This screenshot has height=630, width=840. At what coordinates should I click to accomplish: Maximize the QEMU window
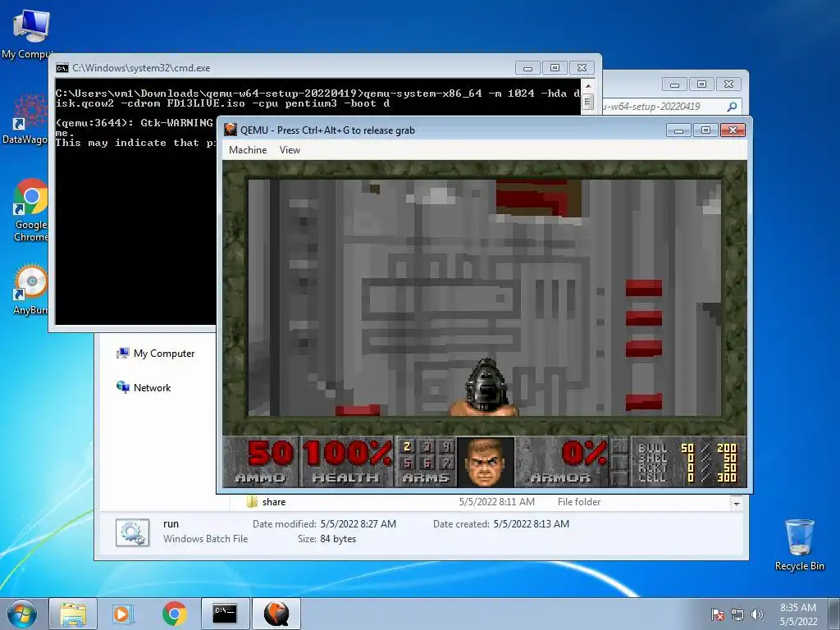[x=705, y=130]
